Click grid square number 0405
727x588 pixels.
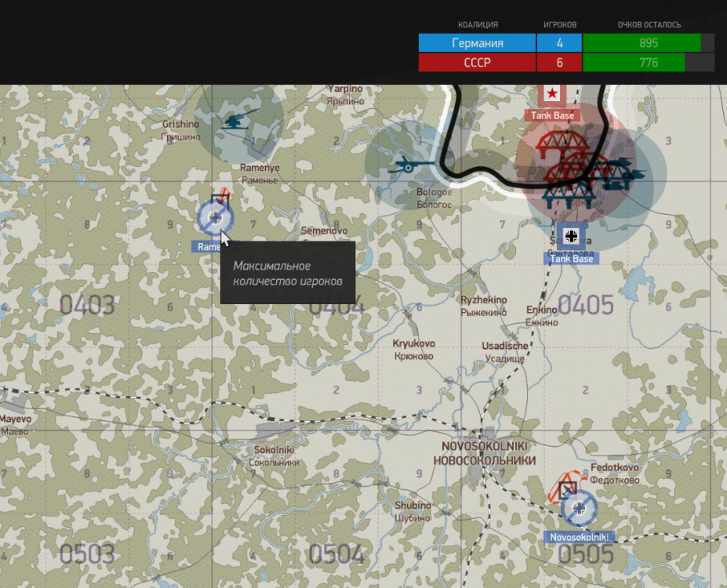point(585,305)
